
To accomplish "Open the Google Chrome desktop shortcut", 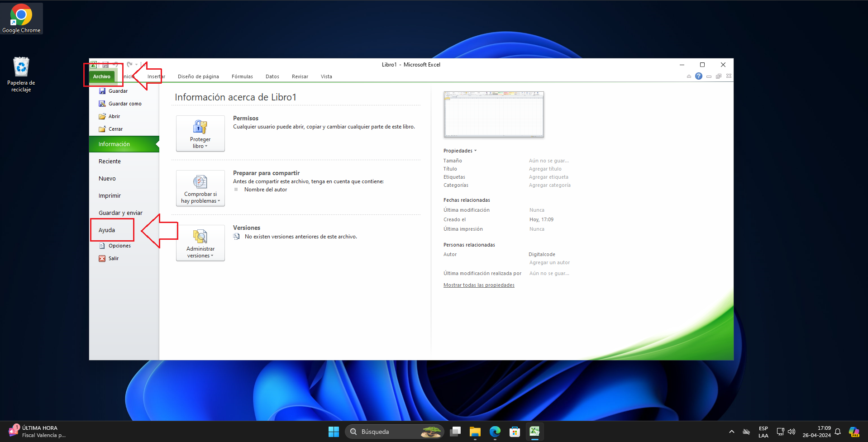I will pos(21,19).
